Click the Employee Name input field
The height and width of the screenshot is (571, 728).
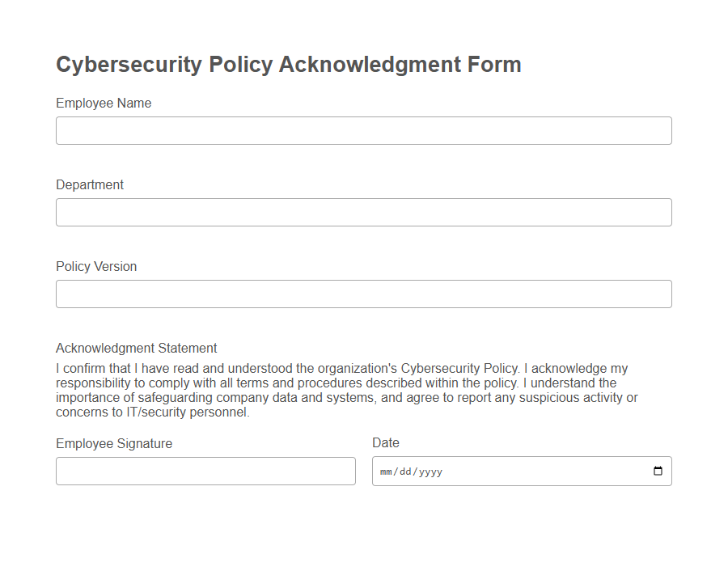click(x=363, y=130)
